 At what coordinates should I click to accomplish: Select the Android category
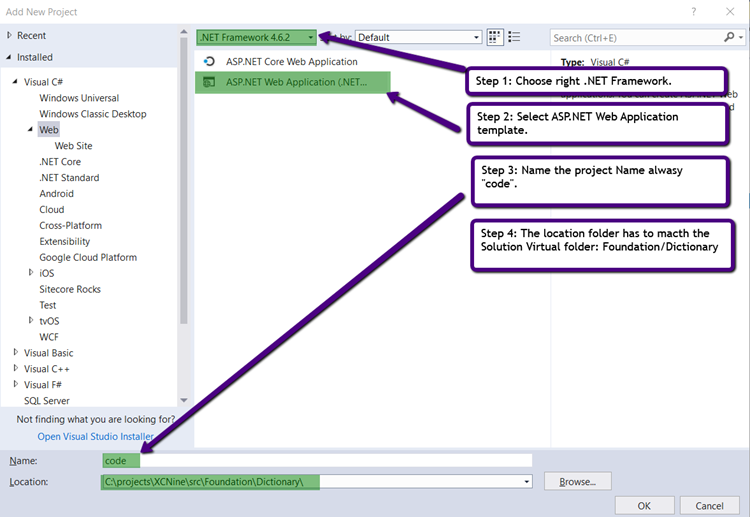[56, 194]
